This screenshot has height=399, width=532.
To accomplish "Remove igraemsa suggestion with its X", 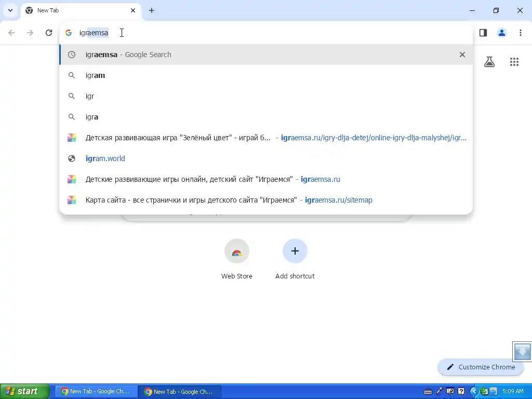I will [462, 55].
